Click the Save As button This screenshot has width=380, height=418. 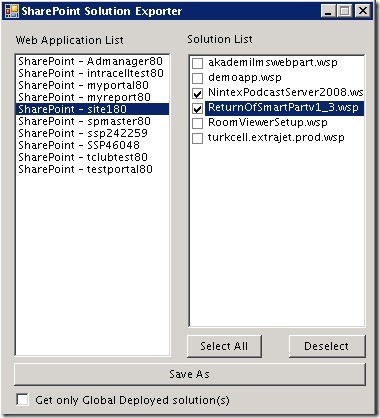point(190,374)
